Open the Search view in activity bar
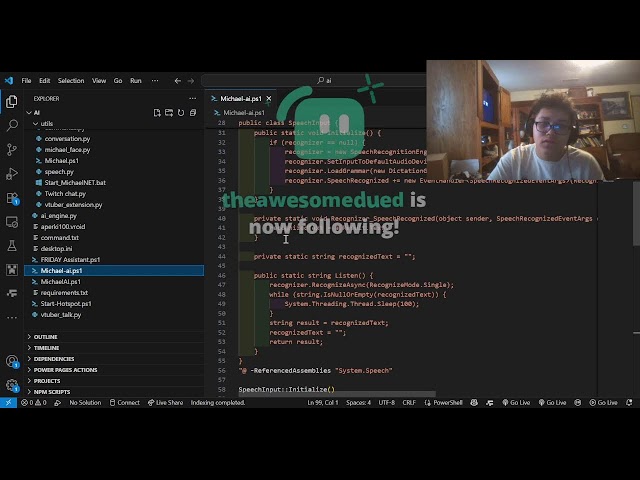 click(12, 125)
